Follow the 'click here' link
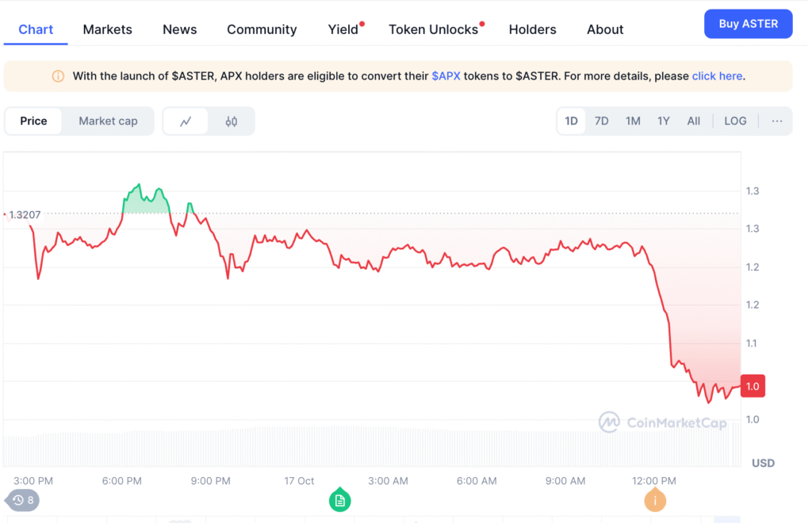 [x=717, y=76]
